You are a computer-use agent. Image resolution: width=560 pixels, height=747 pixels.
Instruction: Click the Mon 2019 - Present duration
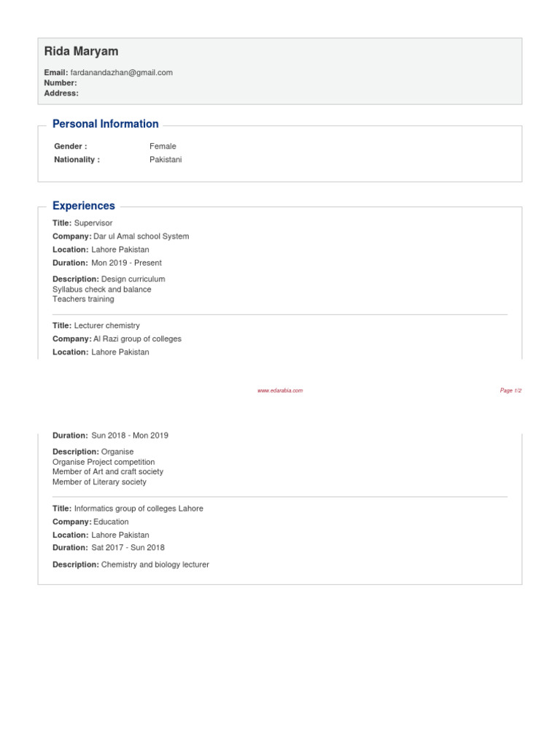click(126, 263)
